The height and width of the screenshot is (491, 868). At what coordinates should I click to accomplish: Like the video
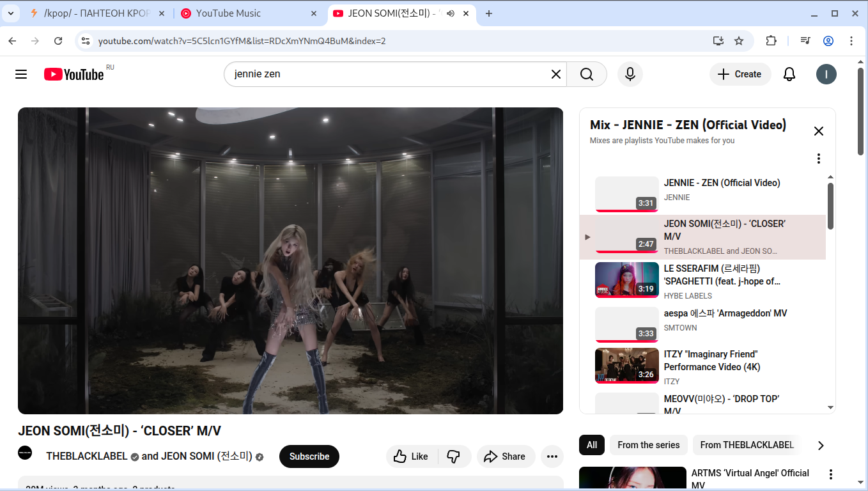point(412,456)
